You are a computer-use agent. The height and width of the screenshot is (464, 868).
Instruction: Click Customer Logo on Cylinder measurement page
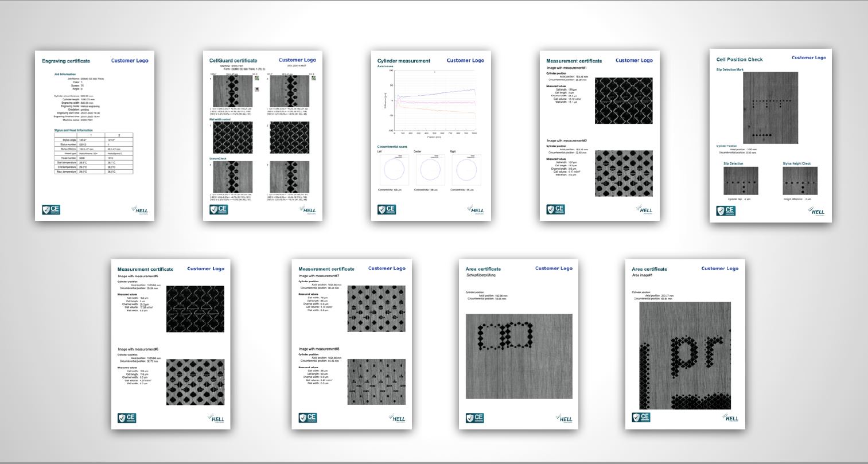click(465, 60)
